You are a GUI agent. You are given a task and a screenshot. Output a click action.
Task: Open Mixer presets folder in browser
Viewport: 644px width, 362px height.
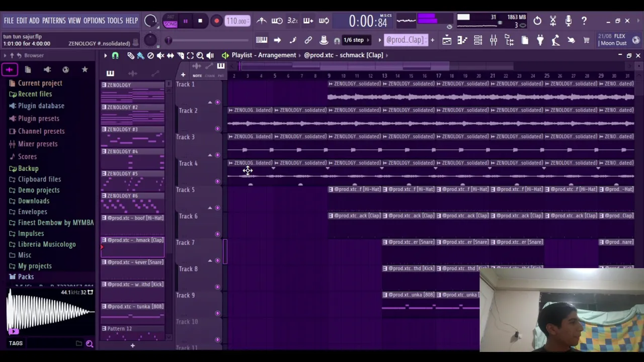38,144
